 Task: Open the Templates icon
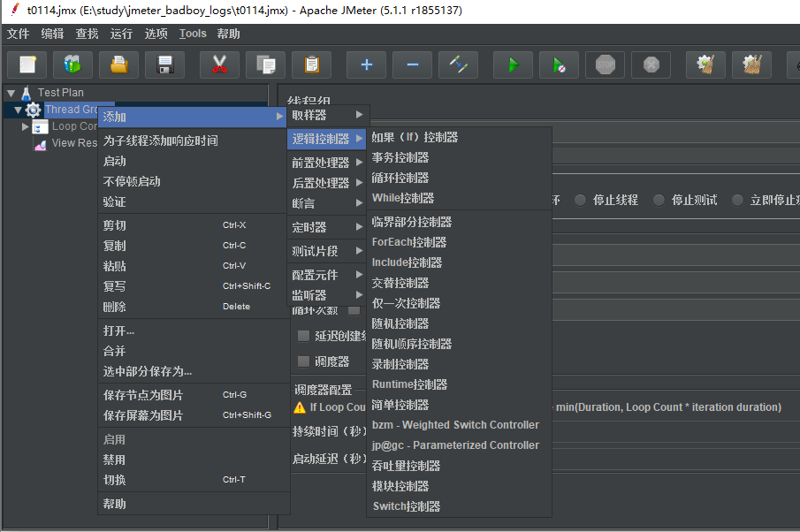tap(72, 65)
